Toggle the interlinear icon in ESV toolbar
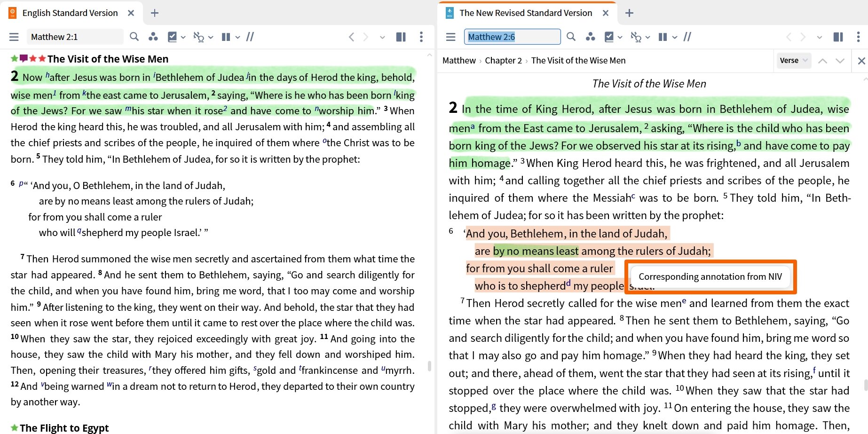This screenshot has width=868, height=434. click(199, 37)
